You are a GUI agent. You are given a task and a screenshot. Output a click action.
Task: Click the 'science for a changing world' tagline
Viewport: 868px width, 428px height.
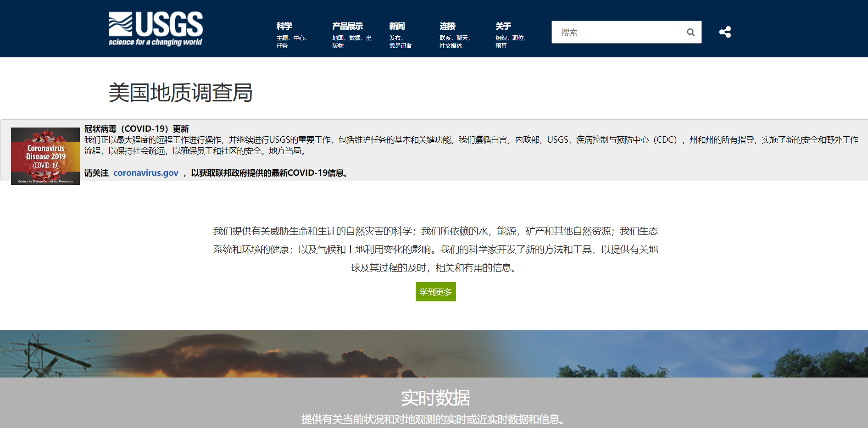155,42
